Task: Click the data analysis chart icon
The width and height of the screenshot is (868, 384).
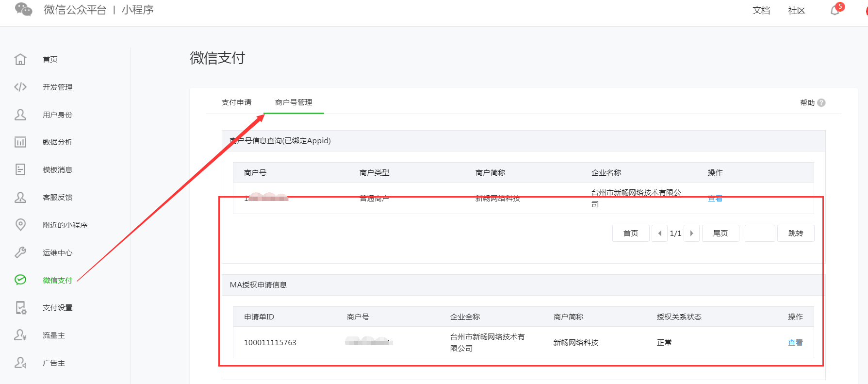Action: 20,142
